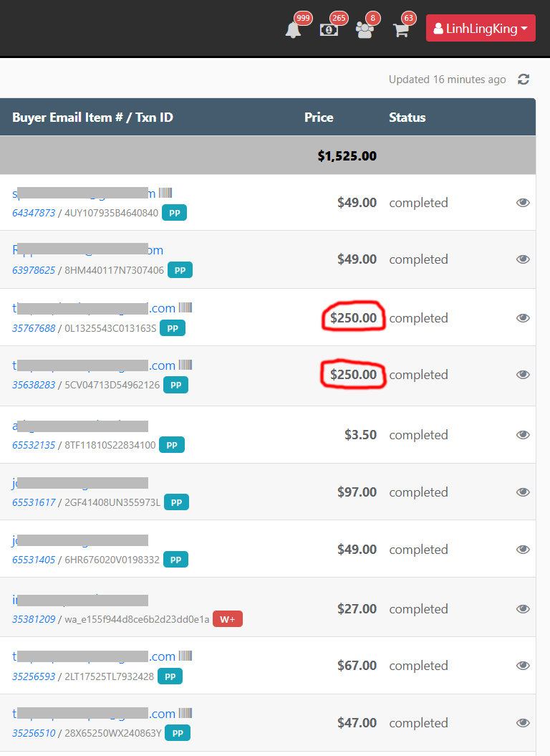550x756 pixels.
Task: Open the shopping cart icon
Action: pyautogui.click(x=401, y=30)
